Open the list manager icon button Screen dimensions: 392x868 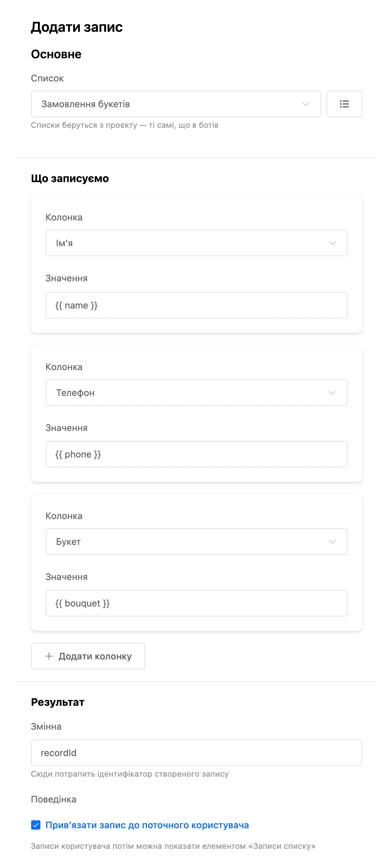point(344,104)
